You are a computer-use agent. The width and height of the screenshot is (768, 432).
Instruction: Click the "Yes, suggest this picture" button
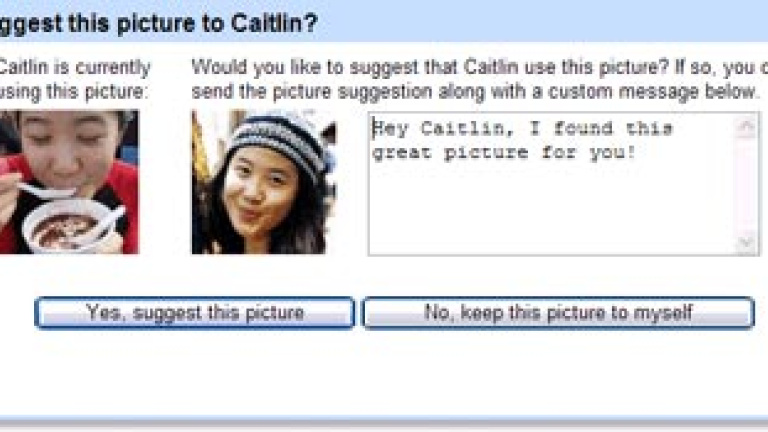click(194, 313)
